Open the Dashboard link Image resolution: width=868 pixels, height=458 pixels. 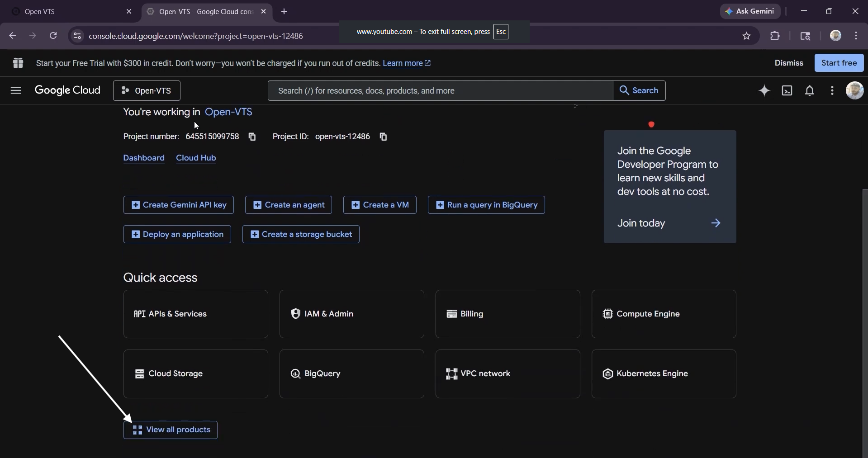click(144, 158)
